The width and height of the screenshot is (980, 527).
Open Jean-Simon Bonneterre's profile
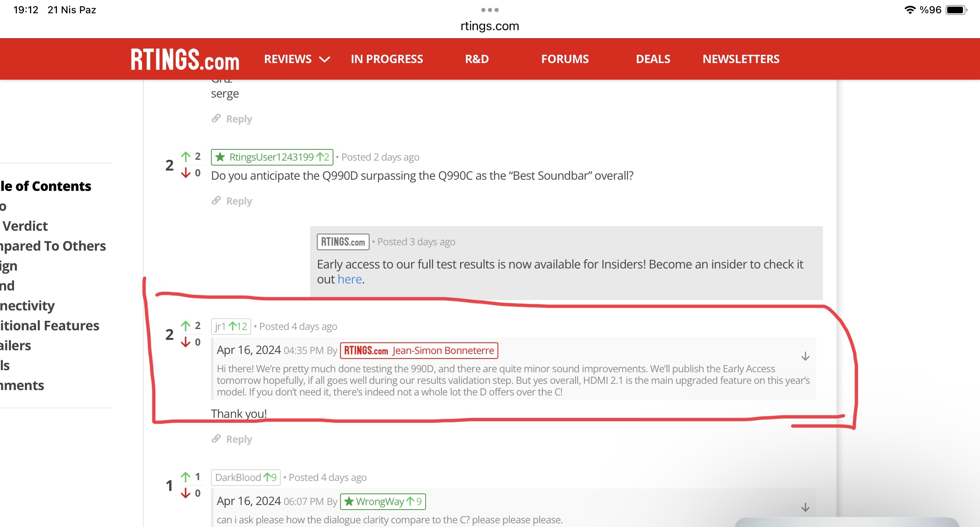(x=419, y=351)
